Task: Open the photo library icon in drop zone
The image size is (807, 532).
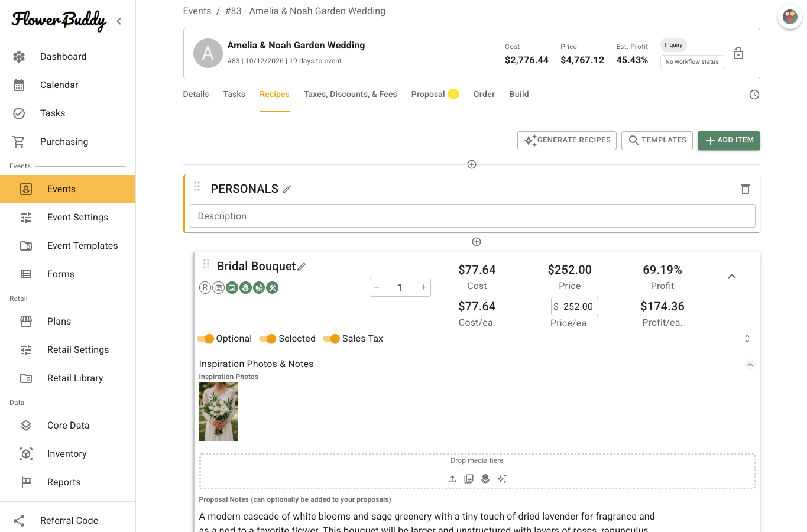Action: 469,479
